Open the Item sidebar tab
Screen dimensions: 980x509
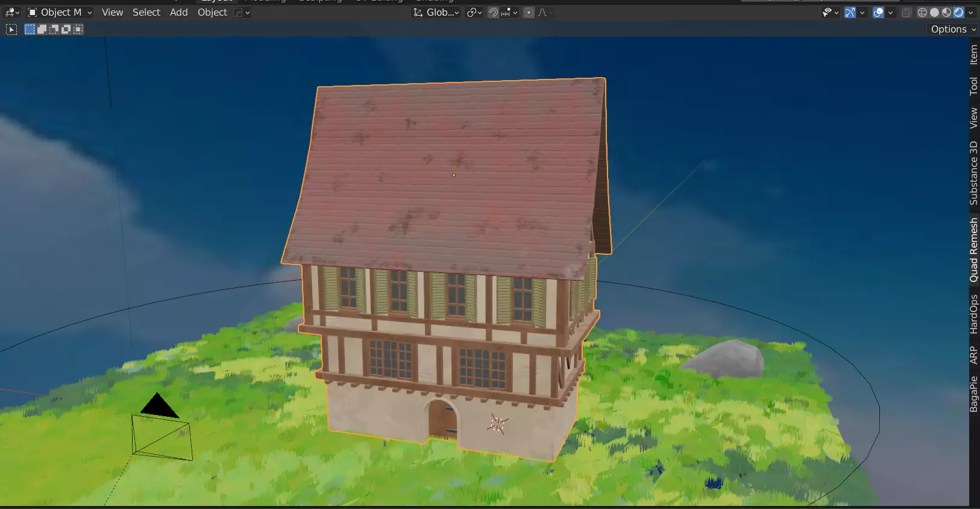tap(973, 55)
